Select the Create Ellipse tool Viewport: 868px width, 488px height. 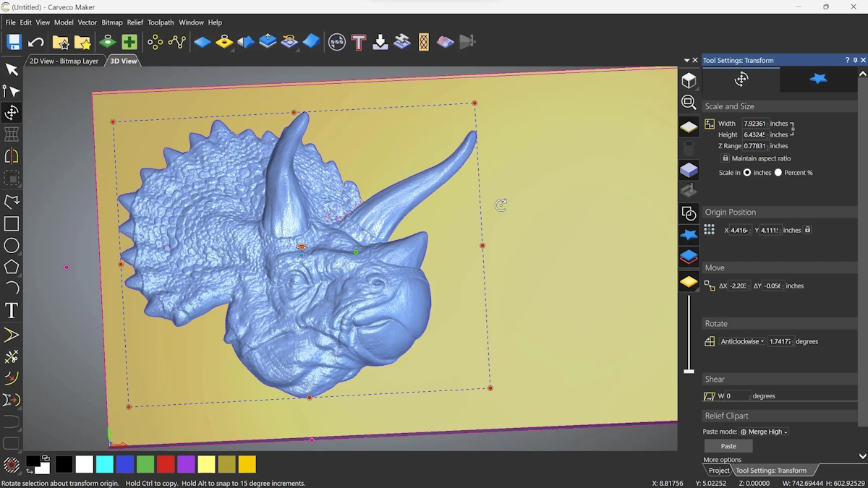tap(12, 246)
